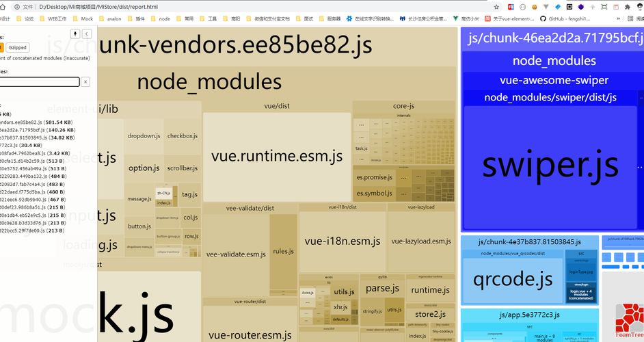Open the 服务器 bookmark folder

330,18
